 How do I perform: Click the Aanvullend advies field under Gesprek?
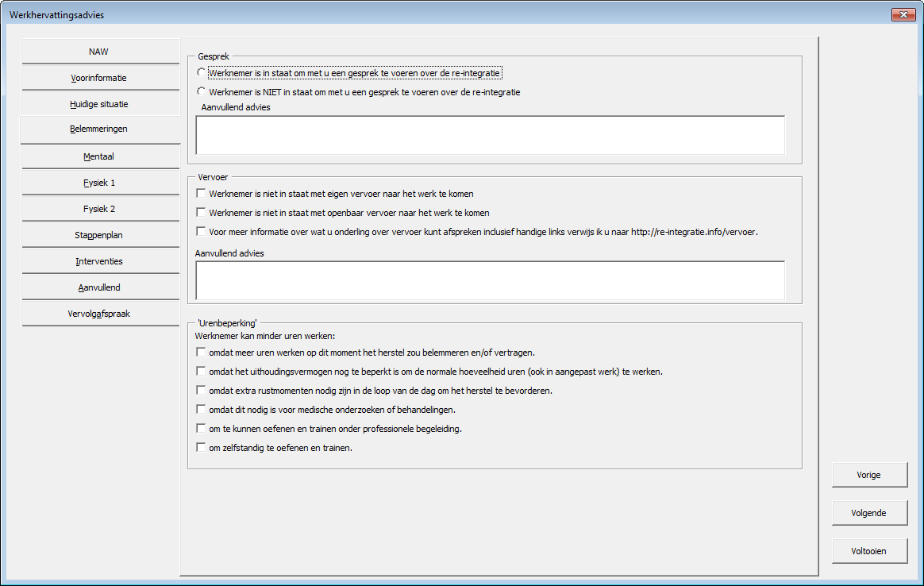tap(490, 135)
